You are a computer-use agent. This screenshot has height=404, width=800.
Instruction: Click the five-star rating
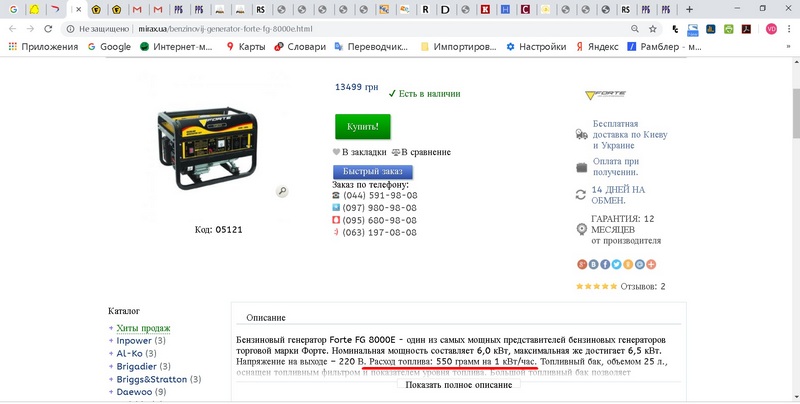click(596, 286)
